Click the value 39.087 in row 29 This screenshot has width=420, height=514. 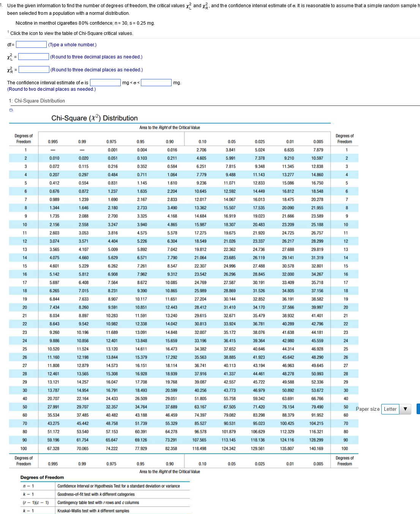[201, 382]
